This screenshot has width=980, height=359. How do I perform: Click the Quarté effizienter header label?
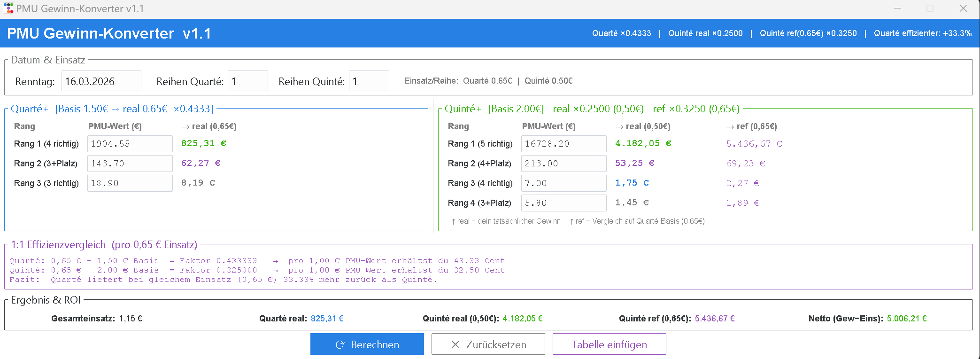[922, 33]
